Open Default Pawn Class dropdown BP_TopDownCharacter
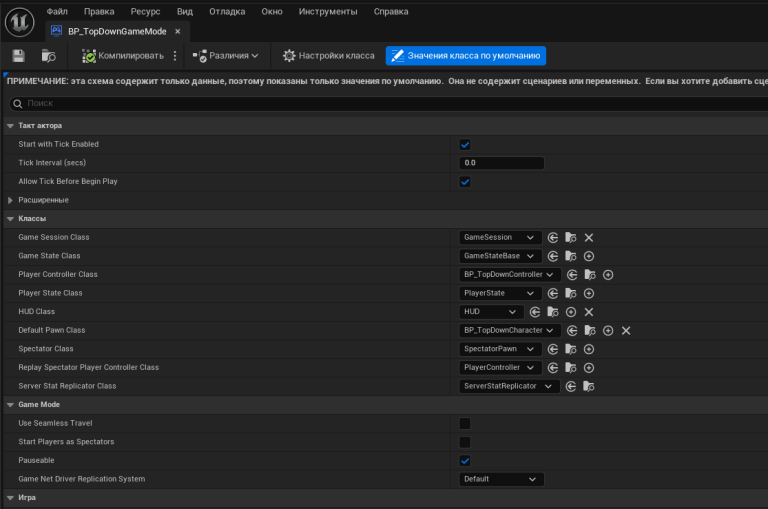The image size is (768, 509). click(x=509, y=331)
